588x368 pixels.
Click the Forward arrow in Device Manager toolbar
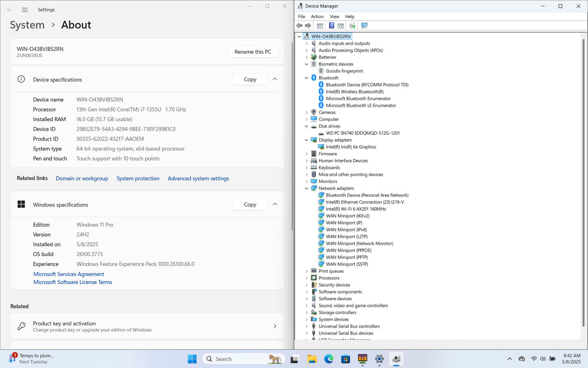[x=308, y=25]
